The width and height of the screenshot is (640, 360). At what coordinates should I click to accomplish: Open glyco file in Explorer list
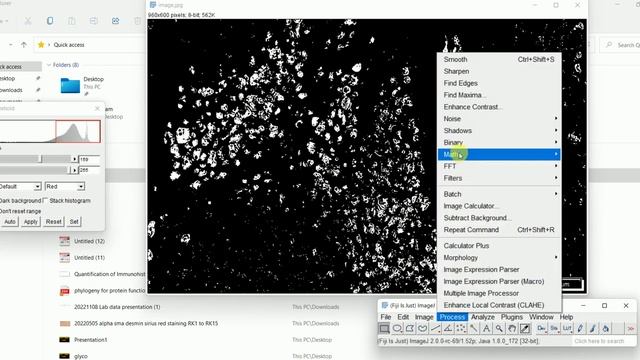81,356
